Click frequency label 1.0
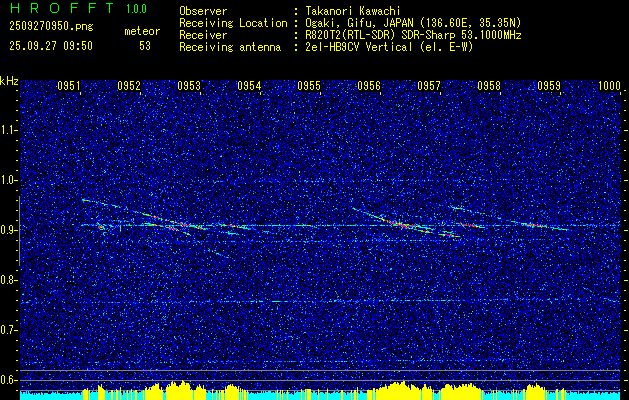629x400 pixels. 9,180
